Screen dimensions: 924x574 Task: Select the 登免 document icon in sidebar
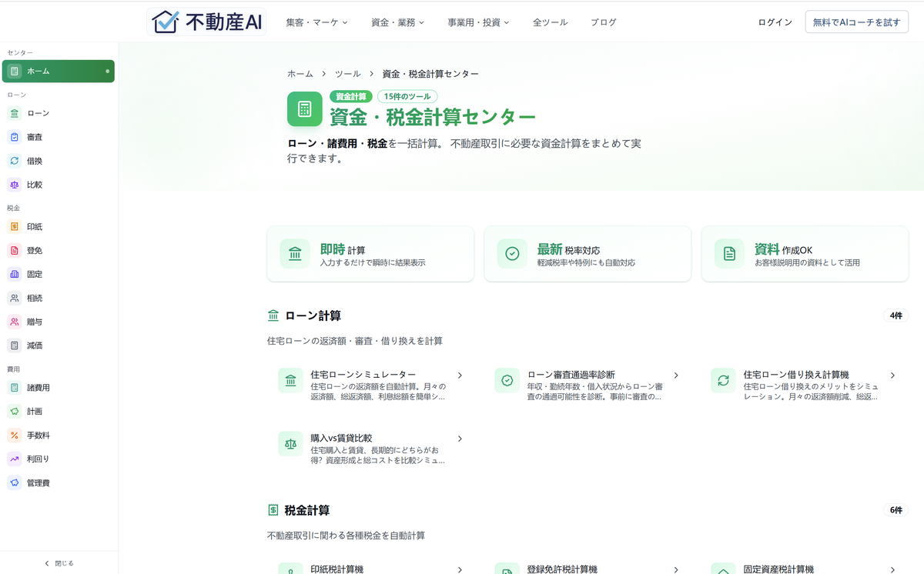click(x=15, y=250)
